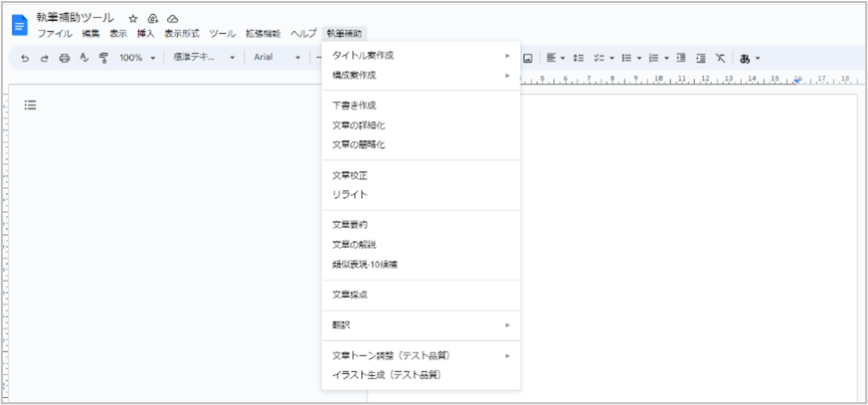Show the document outline icon
The image size is (868, 405).
coord(30,104)
